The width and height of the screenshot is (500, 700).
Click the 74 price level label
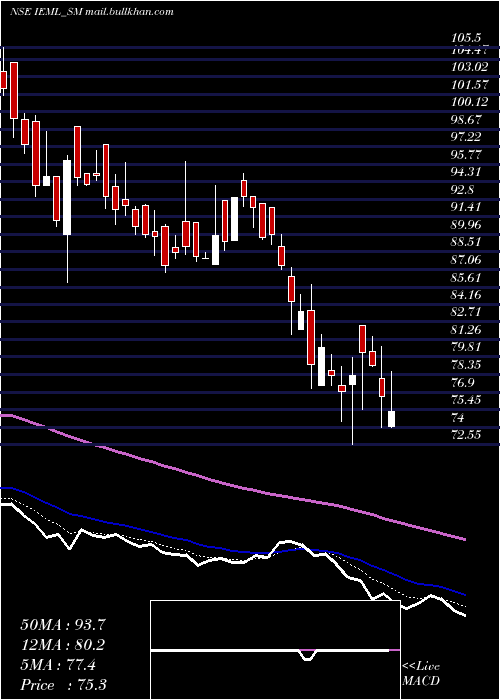point(458,417)
